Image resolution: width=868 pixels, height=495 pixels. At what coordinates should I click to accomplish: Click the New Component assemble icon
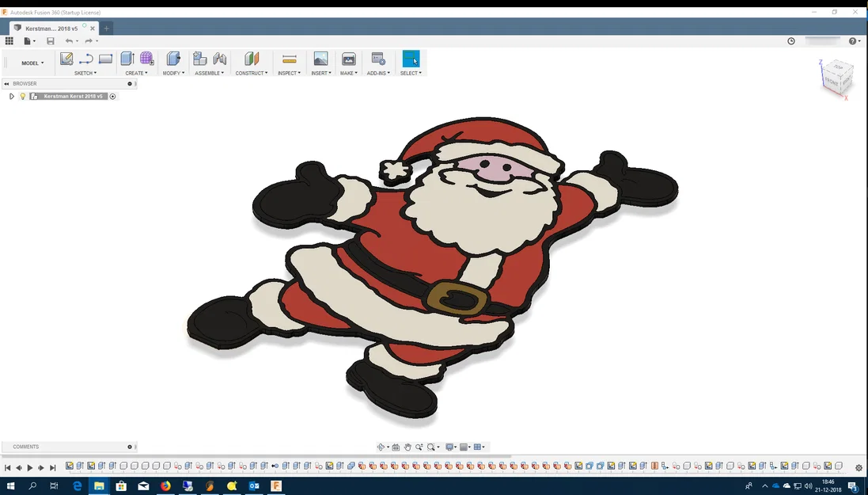click(x=200, y=59)
